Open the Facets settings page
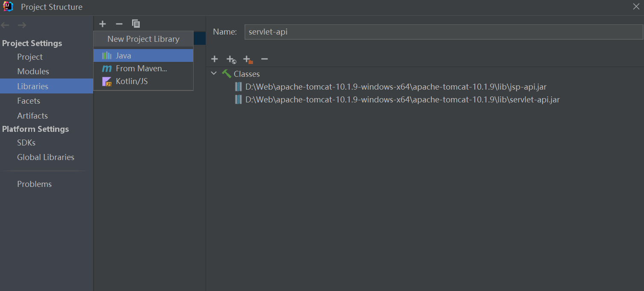644x291 pixels. tap(29, 101)
